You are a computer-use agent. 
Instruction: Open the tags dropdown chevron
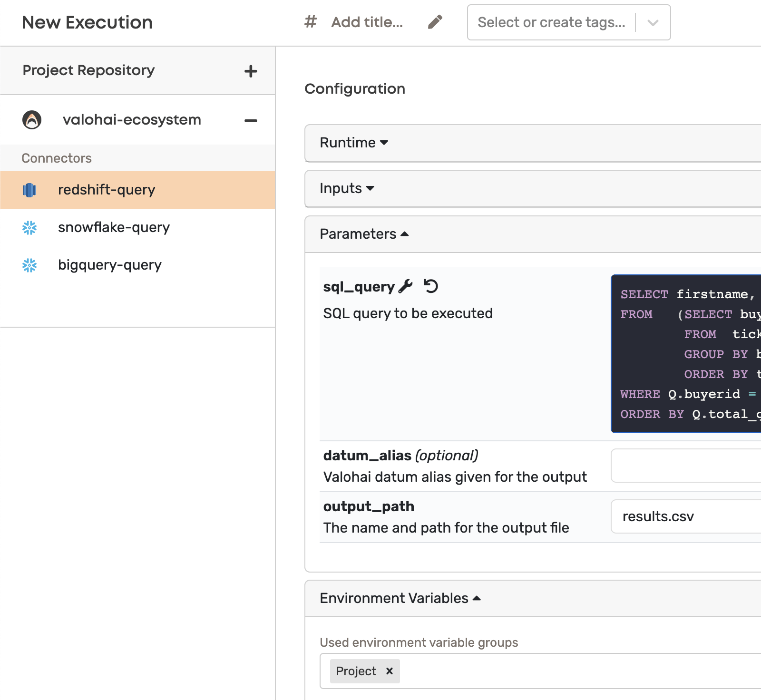pyautogui.click(x=653, y=22)
